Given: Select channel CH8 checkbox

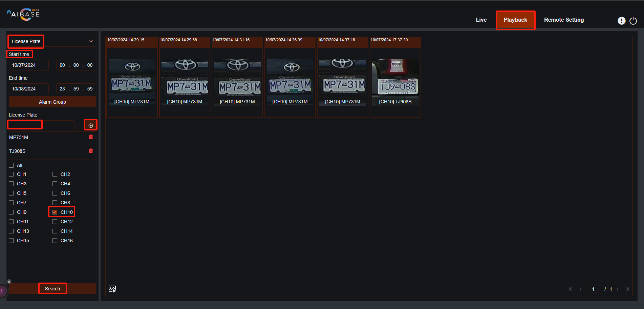Looking at the screenshot, I should pos(55,203).
